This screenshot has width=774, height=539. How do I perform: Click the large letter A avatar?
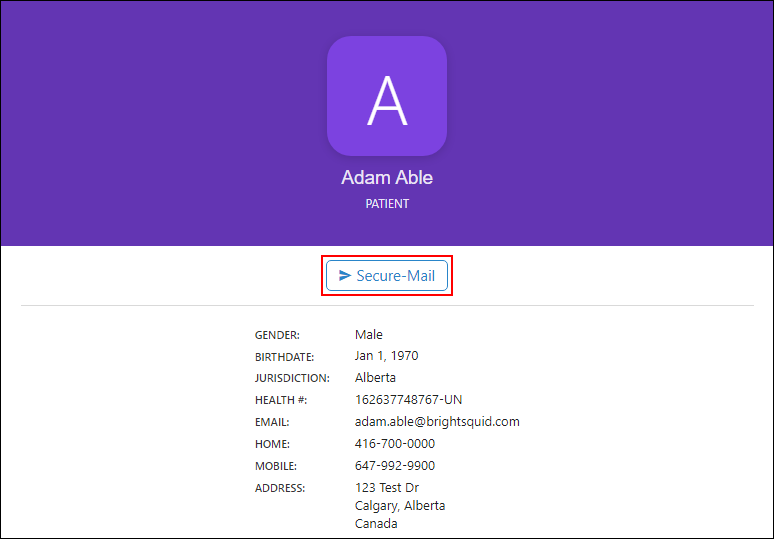(387, 96)
